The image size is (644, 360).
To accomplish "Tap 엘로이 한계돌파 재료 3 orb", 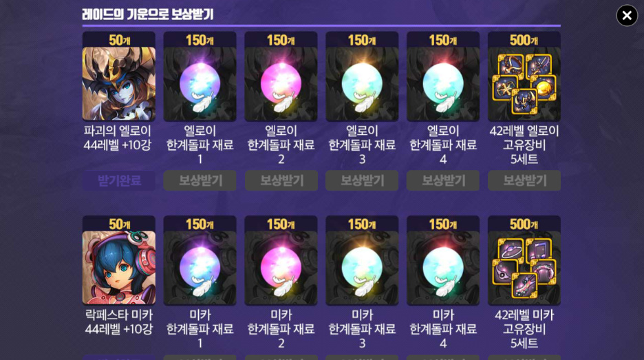I will [x=362, y=84].
